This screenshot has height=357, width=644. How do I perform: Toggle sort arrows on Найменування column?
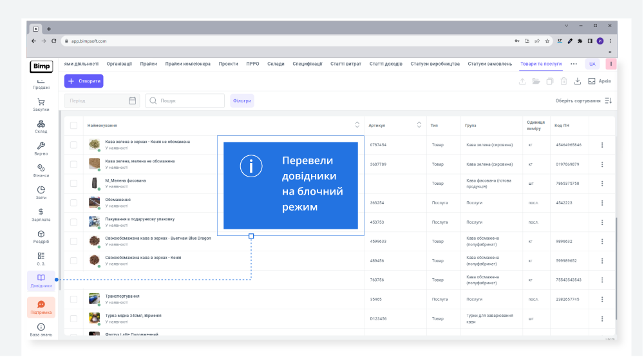357,125
